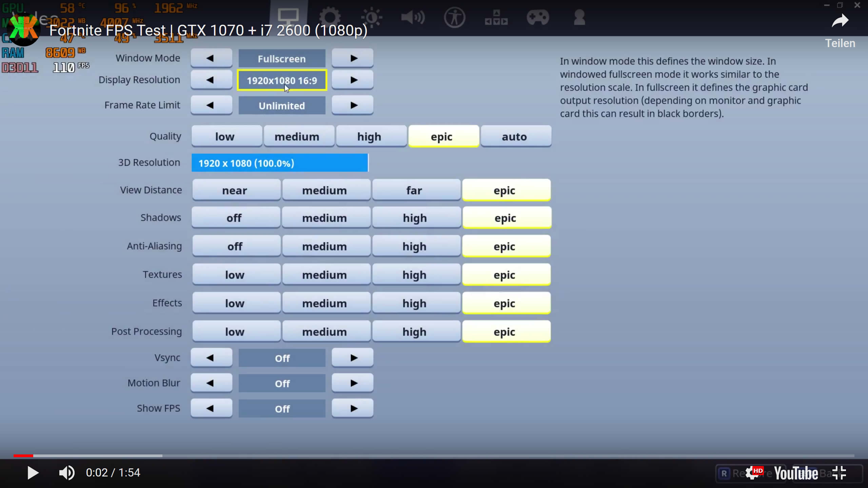Open the Game settings gear tab
The height and width of the screenshot is (488, 868).
pos(330,17)
